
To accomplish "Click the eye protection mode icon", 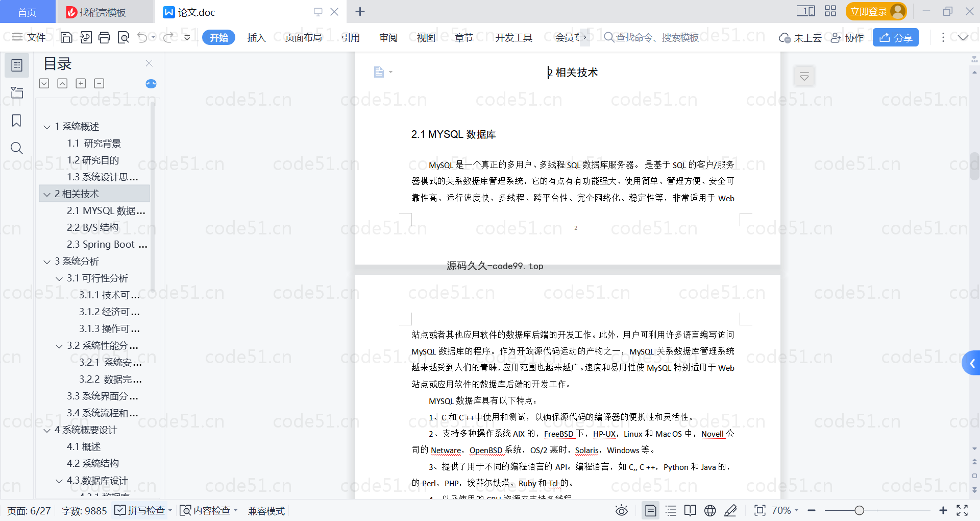I will coord(621,510).
